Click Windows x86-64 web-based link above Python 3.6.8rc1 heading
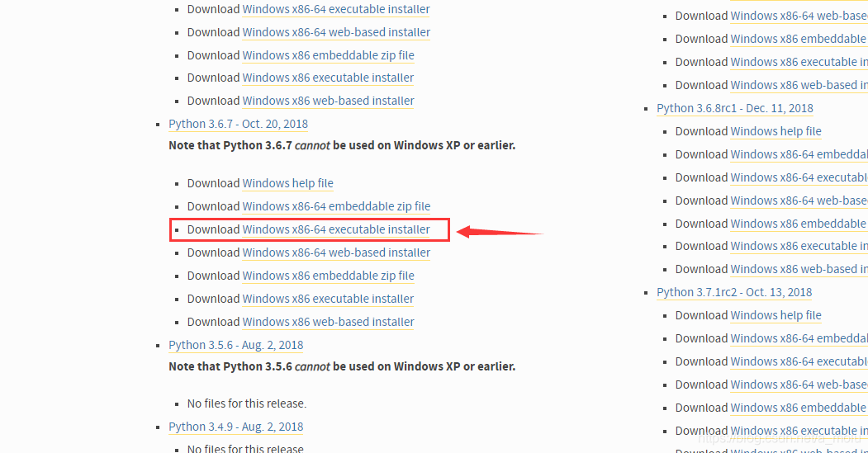The image size is (868, 453). (799, 16)
